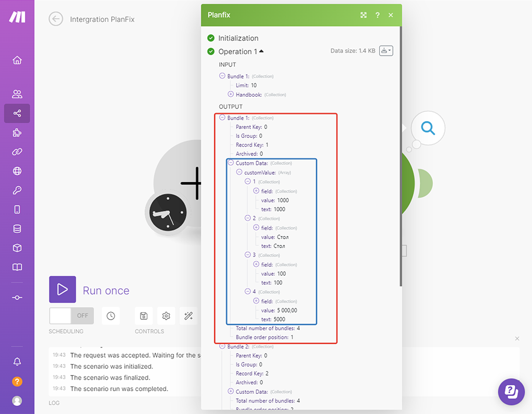The width and height of the screenshot is (532, 414).
Task: Open the Scenarios share icon
Action: 17,113
